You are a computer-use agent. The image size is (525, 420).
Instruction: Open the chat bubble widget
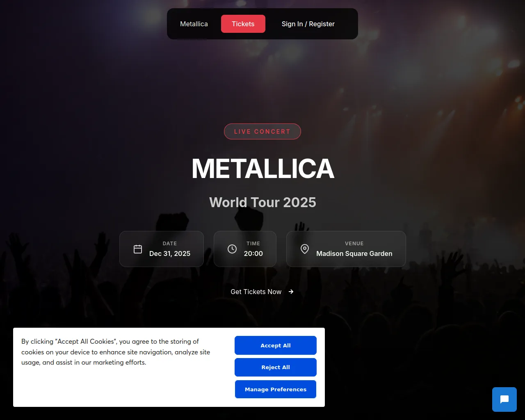tap(504, 399)
